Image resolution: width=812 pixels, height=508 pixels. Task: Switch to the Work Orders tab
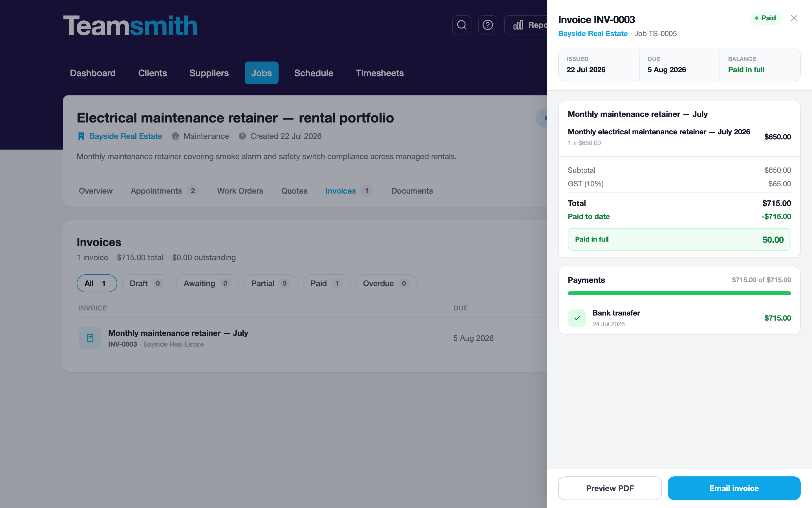(x=240, y=191)
